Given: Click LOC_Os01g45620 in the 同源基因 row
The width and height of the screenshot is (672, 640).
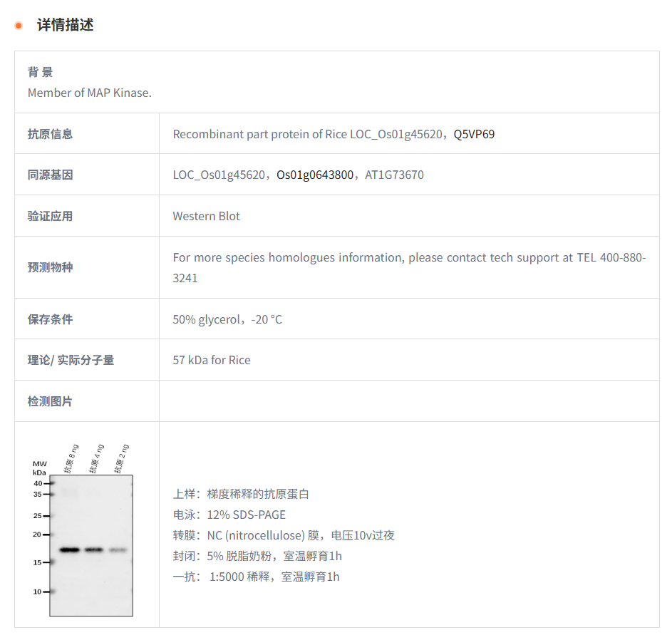Looking at the screenshot, I should (218, 175).
